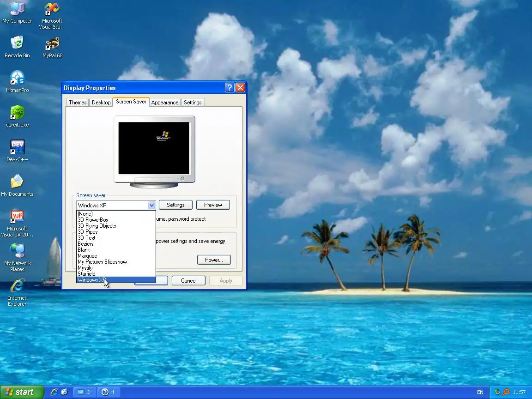
Task: Click the Display Properties help question button
Action: click(x=230, y=88)
